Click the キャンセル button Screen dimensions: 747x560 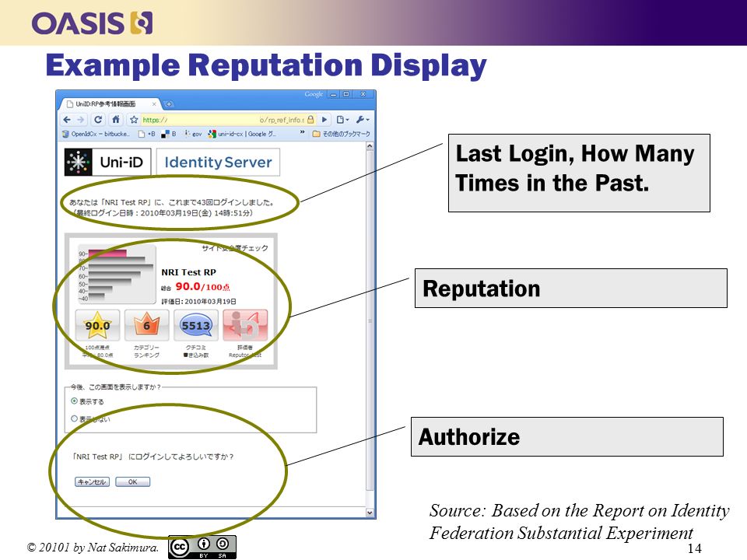(x=92, y=482)
